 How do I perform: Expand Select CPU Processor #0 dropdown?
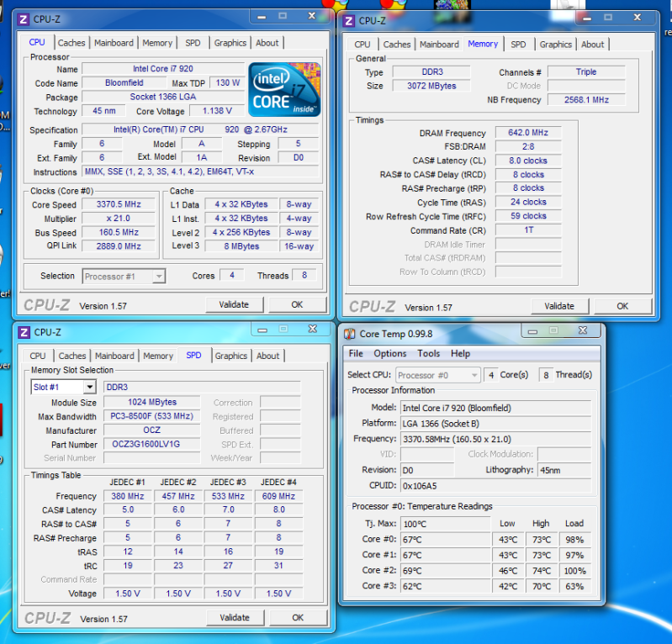coord(437,375)
